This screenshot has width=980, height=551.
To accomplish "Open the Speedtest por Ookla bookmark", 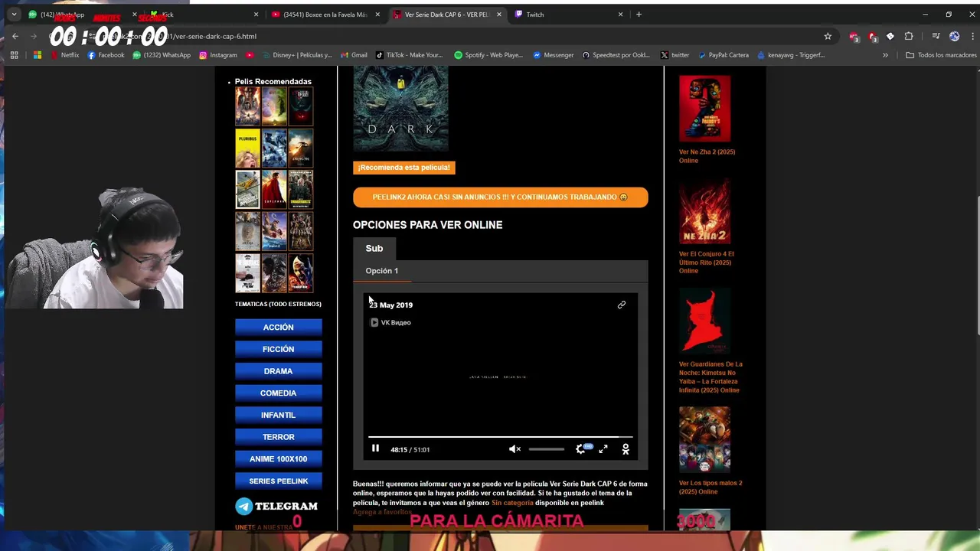I will click(x=616, y=55).
